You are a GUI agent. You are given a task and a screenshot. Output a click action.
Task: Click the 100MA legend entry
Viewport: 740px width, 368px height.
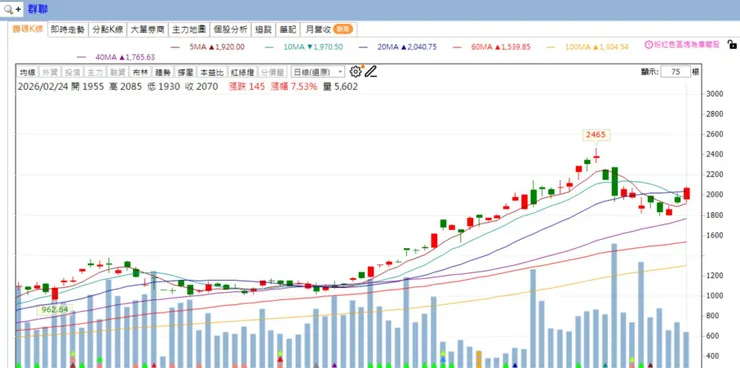588,47
